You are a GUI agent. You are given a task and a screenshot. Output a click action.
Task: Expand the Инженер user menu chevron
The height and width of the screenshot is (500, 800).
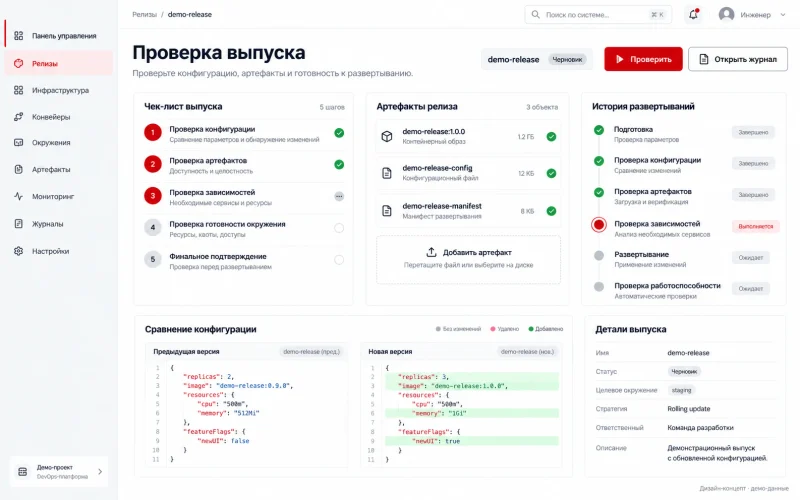[x=783, y=15]
